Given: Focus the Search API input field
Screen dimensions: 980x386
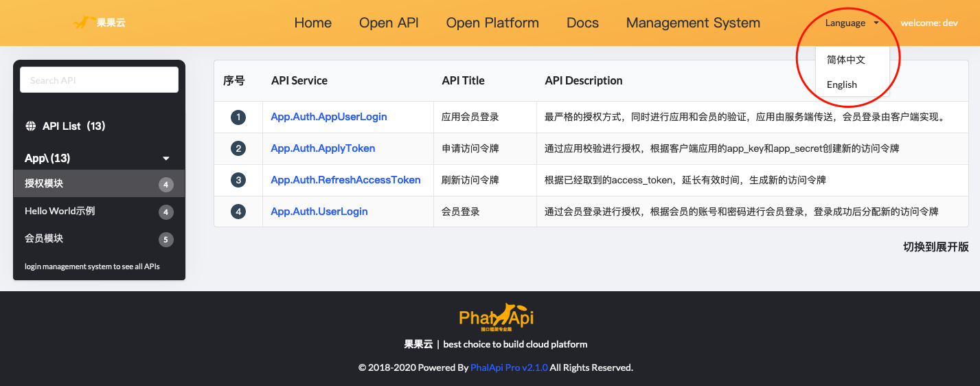Looking at the screenshot, I should [x=99, y=80].
